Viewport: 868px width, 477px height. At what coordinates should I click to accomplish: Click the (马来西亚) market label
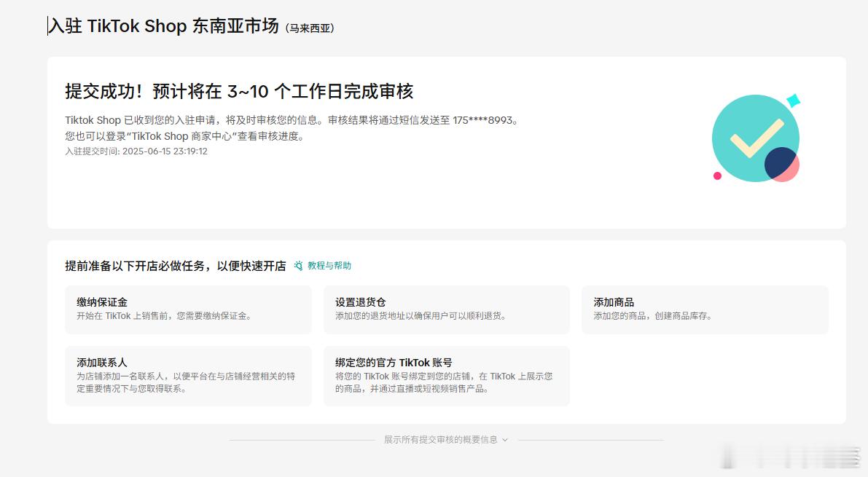point(310,28)
